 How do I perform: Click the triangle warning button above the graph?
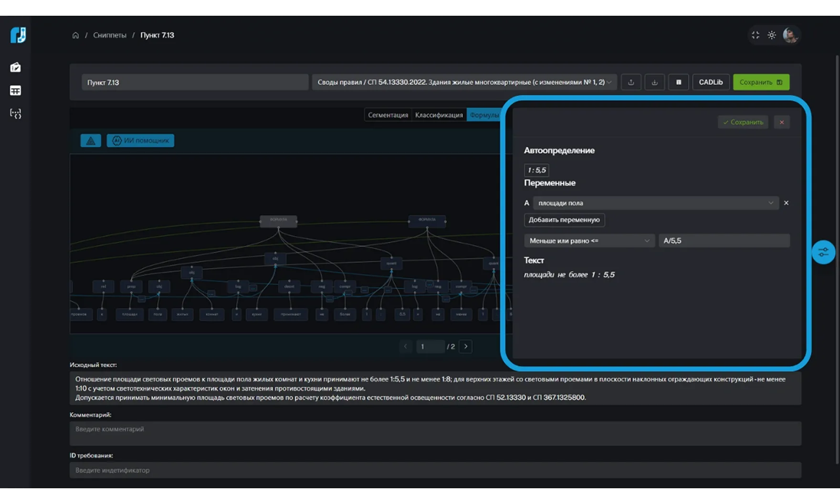91,140
